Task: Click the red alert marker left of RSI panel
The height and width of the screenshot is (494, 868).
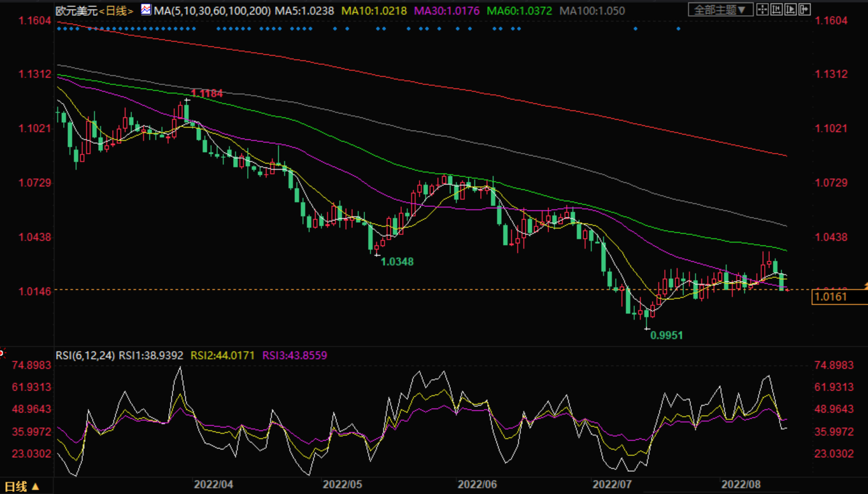Action: coord(2,353)
